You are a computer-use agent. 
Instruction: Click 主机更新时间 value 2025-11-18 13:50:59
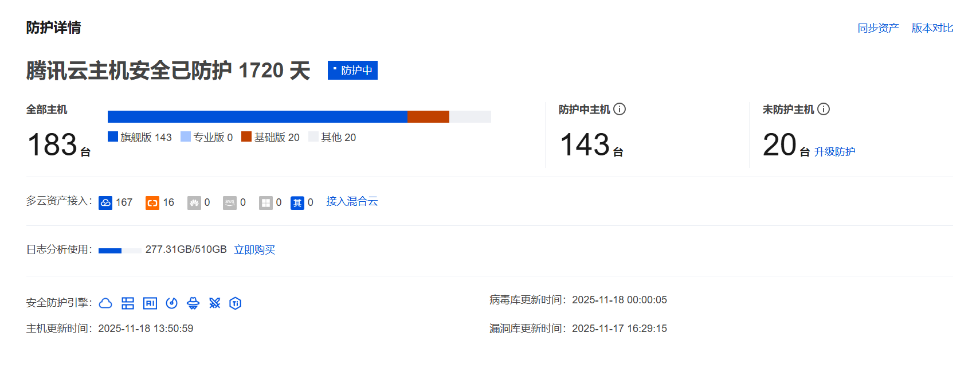pos(146,329)
